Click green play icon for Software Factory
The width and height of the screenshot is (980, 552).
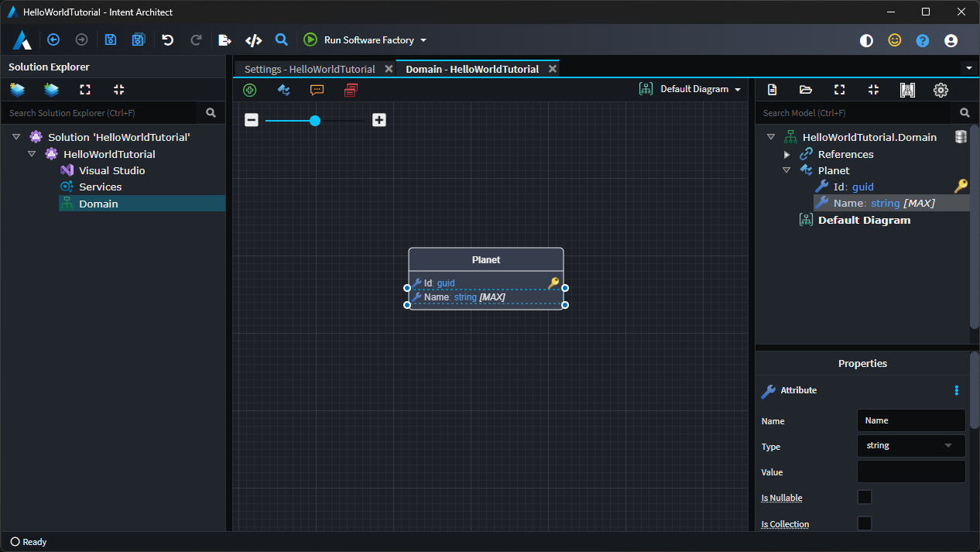point(310,39)
